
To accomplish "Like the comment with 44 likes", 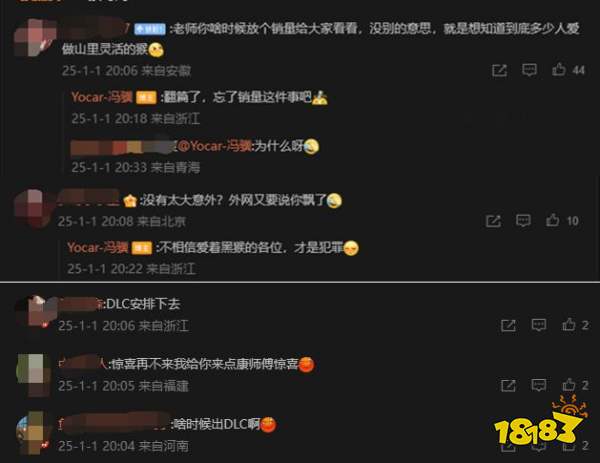I will coord(559,70).
